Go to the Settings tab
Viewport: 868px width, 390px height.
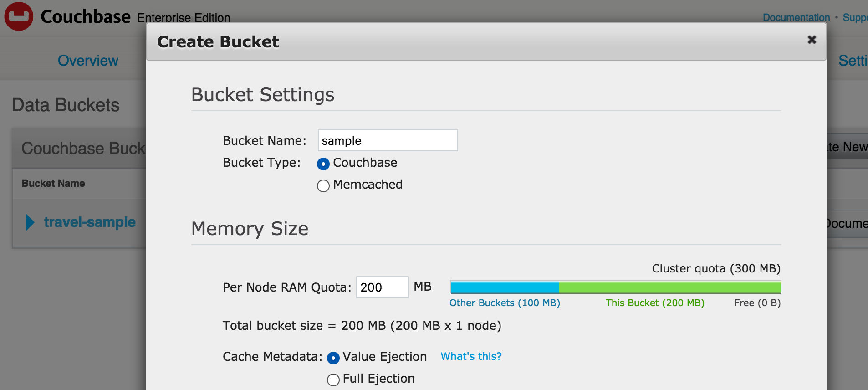click(853, 61)
